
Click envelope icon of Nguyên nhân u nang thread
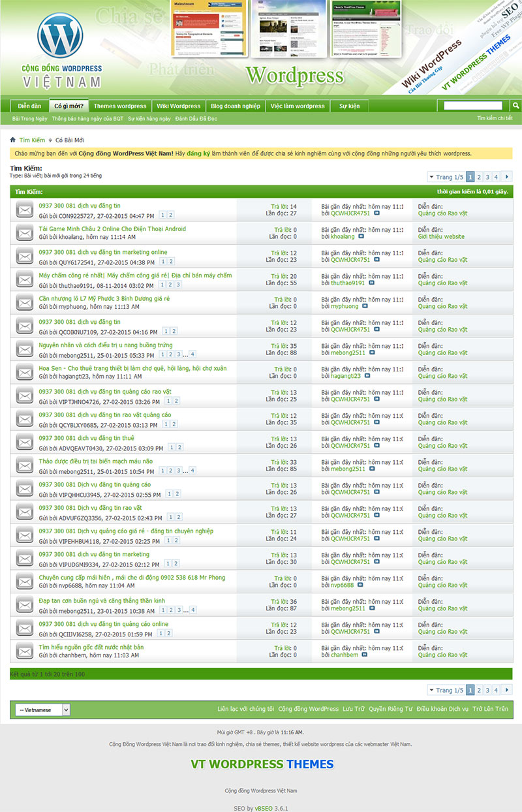25,349
